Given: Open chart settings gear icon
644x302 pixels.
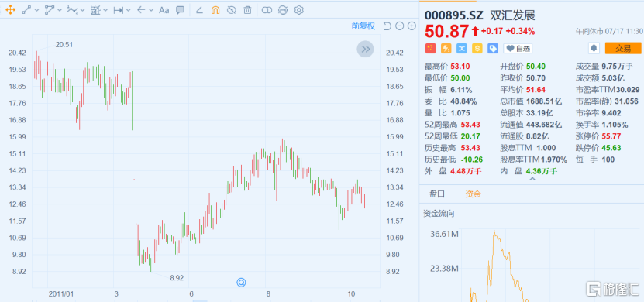Looking at the screenshot, I should pyautogui.click(x=298, y=10).
